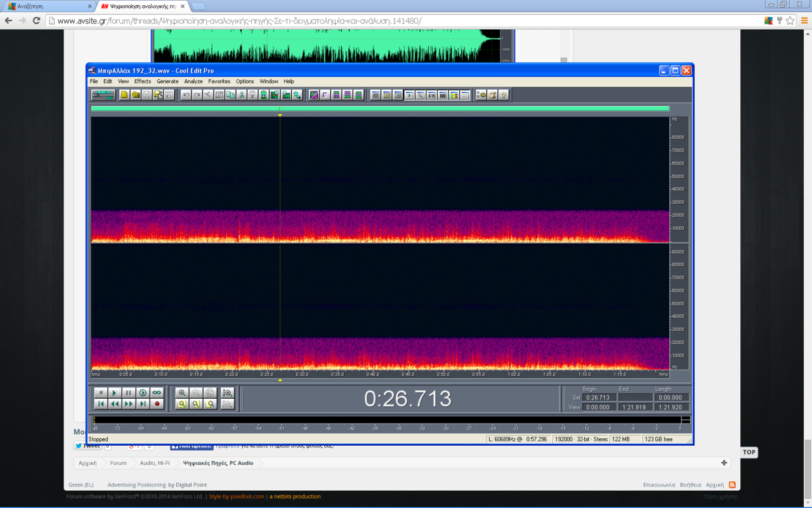This screenshot has height=508, width=812.
Task: Click the 'Βοήθεια' footer link
Action: click(x=690, y=485)
